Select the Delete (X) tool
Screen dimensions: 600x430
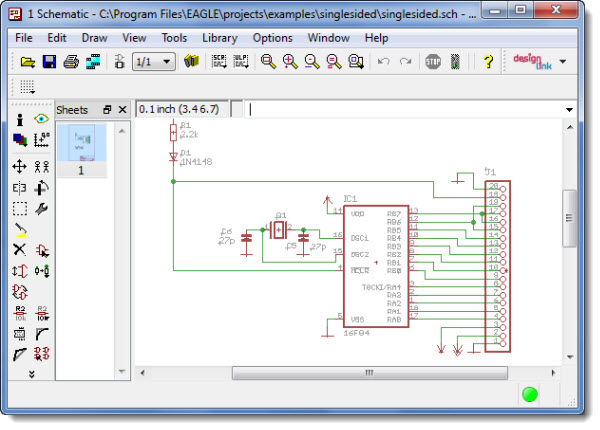click(x=19, y=249)
